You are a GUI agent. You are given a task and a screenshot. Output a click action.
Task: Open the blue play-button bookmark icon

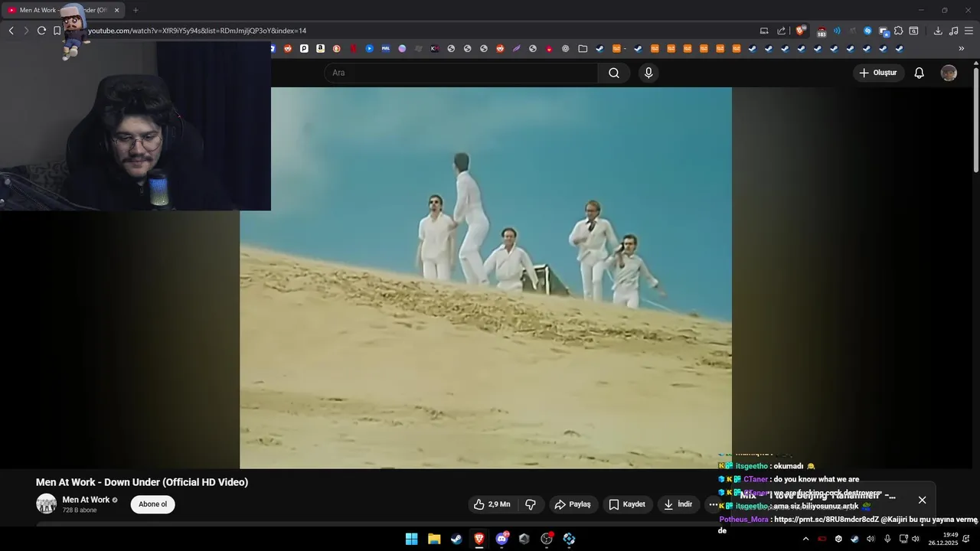click(369, 48)
